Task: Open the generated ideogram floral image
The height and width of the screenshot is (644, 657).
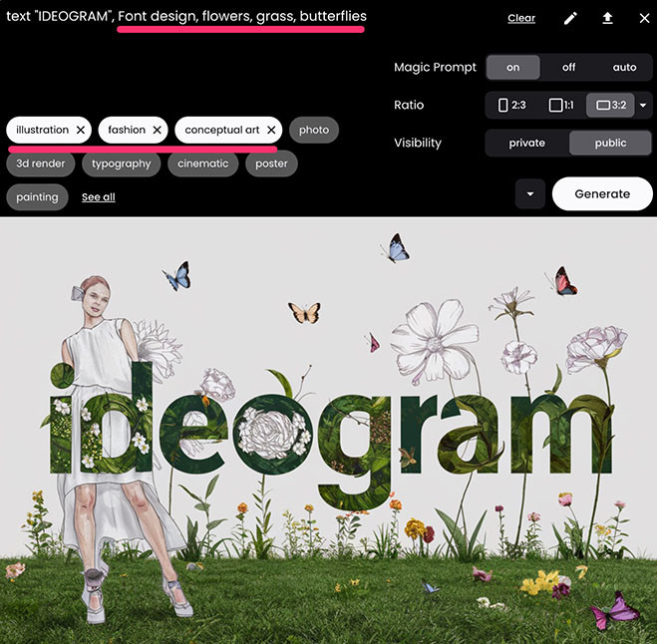Action: pos(329,431)
